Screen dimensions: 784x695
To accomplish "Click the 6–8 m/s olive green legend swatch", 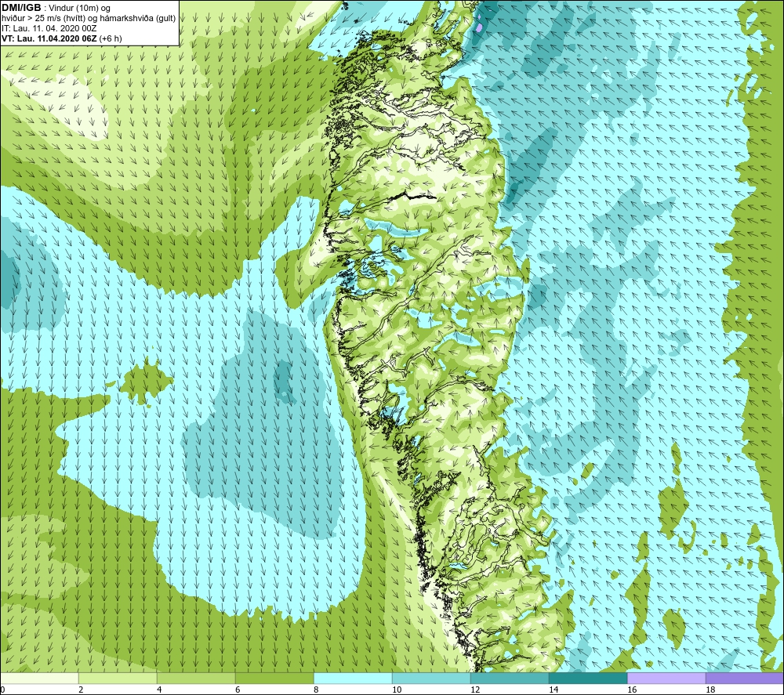I will coord(274,678).
